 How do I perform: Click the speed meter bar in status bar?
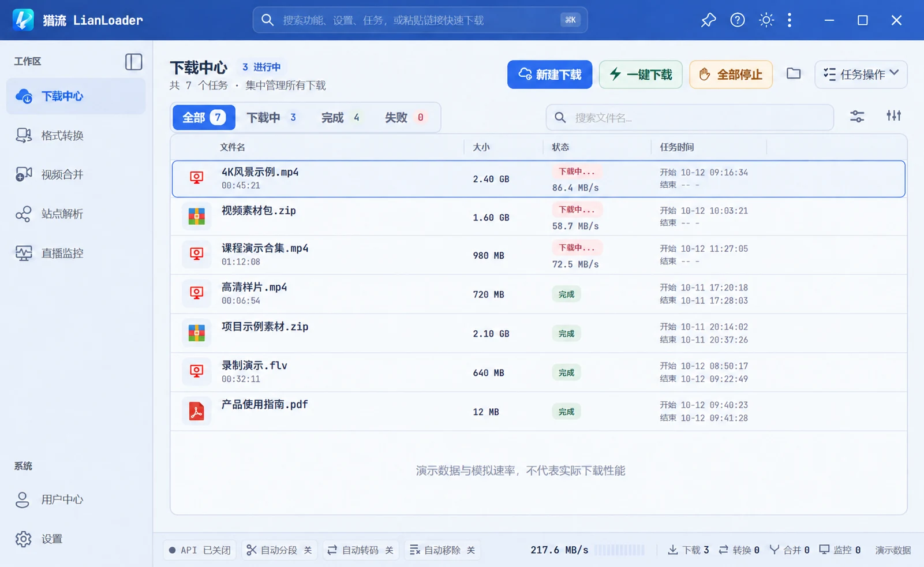619,550
